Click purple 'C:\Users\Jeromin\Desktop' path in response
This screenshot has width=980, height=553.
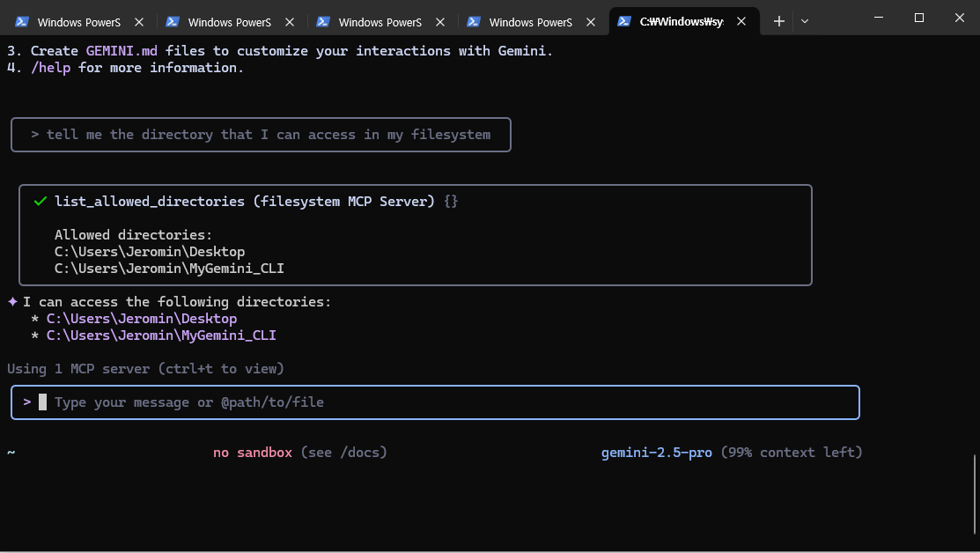click(142, 319)
